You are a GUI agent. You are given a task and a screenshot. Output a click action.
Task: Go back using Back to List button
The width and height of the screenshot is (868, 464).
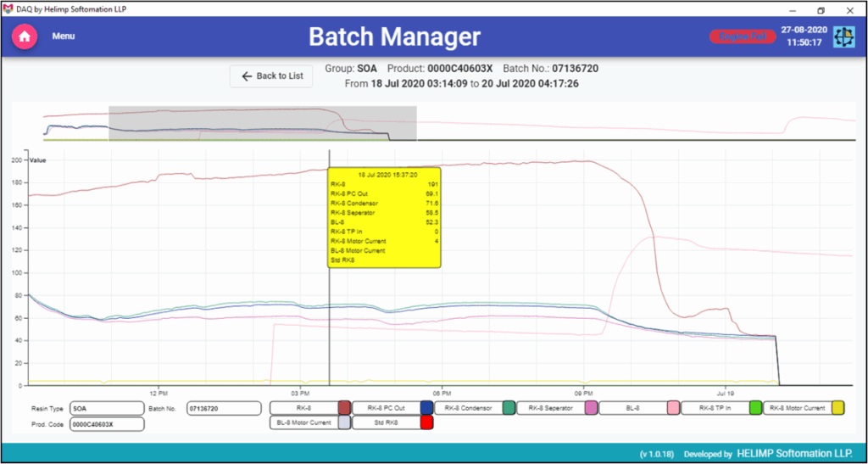pyautogui.click(x=271, y=76)
